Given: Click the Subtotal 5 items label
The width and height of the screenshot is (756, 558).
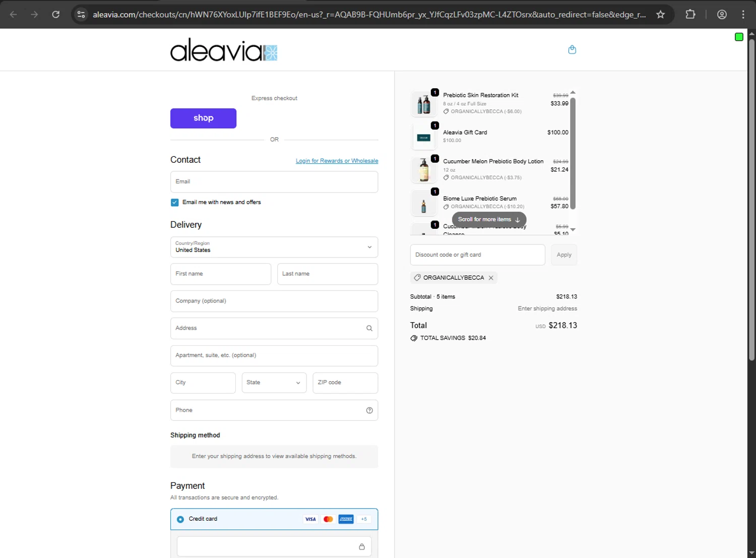Looking at the screenshot, I should (432, 297).
